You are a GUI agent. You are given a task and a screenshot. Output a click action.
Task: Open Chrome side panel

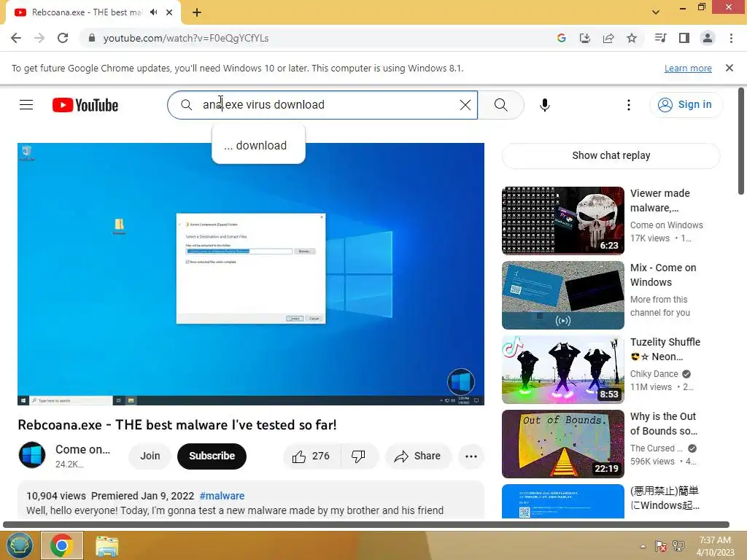pos(684,38)
